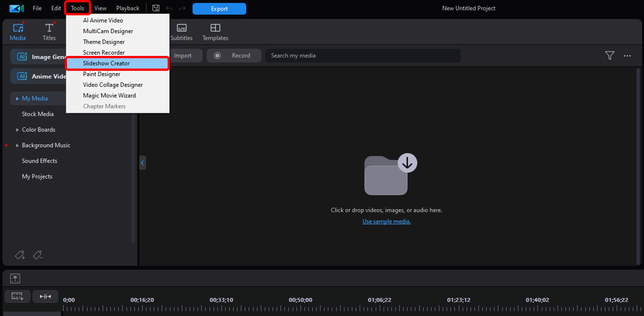Screen dimensions: 644x316
Task: Expand the Background Music category
Action: [x=17, y=146]
